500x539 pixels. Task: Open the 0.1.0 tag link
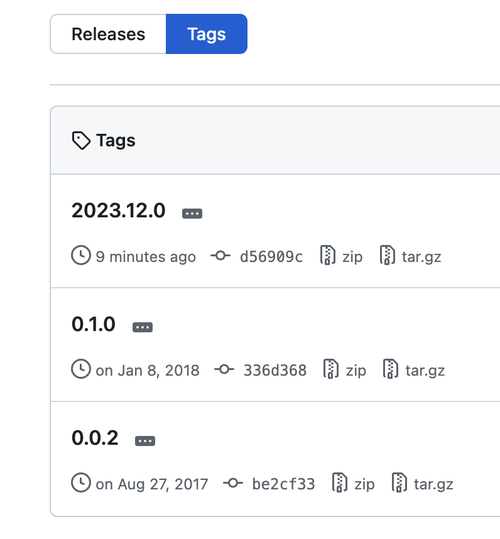click(x=93, y=324)
